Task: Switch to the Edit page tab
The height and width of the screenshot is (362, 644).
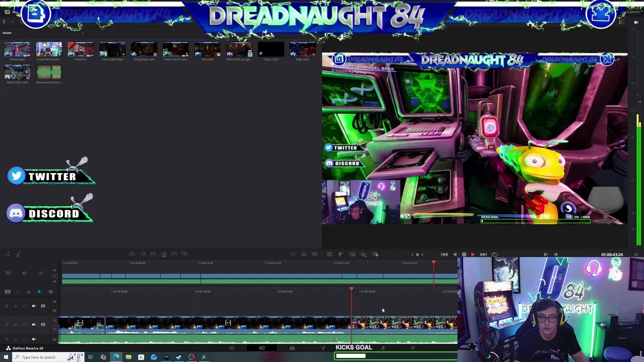Action: click(292, 348)
